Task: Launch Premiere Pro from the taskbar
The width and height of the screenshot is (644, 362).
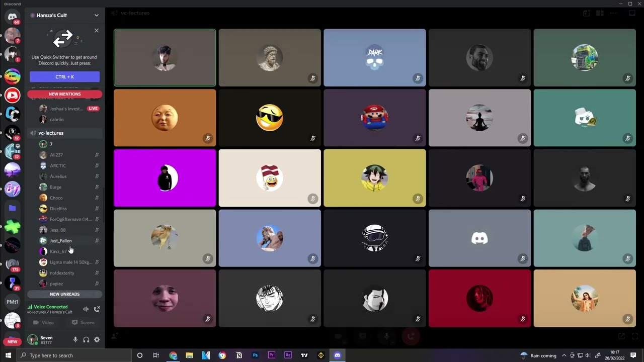Action: [x=272, y=355]
